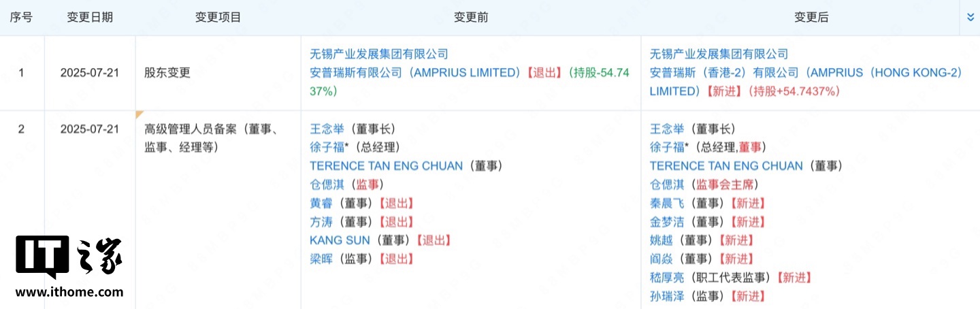Select the 股东变更 row cell
Image resolution: width=980 pixels, height=309 pixels.
click(x=167, y=72)
